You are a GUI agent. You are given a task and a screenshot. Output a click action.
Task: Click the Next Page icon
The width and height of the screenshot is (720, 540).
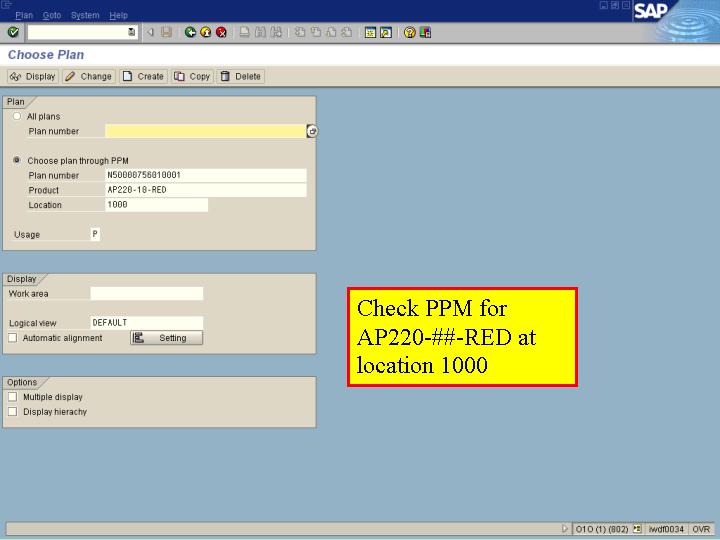pos(332,32)
